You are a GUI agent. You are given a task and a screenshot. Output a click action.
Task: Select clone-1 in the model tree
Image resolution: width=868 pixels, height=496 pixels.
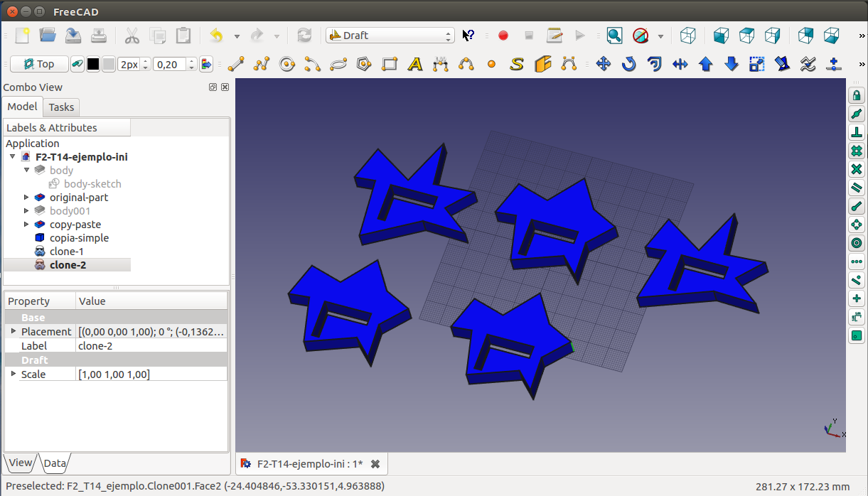click(x=66, y=252)
